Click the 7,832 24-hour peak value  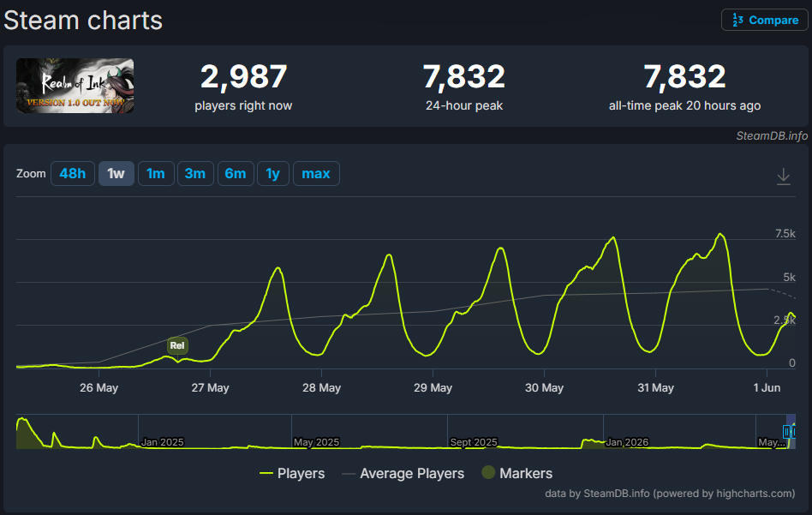(x=464, y=76)
